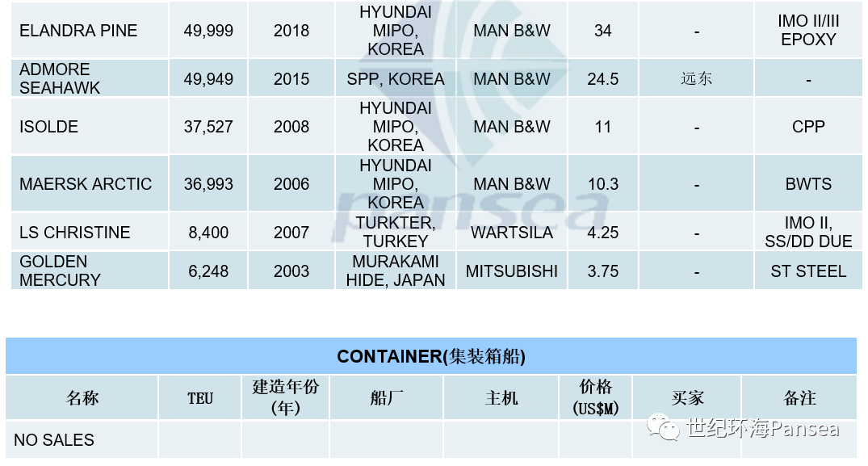Click the 备注 column header

[x=799, y=397]
